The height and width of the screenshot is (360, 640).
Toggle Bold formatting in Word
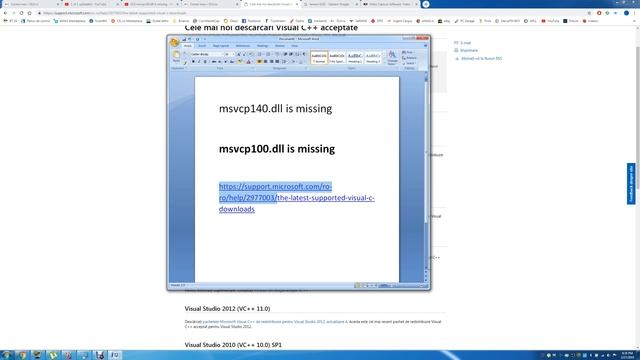(x=193, y=62)
